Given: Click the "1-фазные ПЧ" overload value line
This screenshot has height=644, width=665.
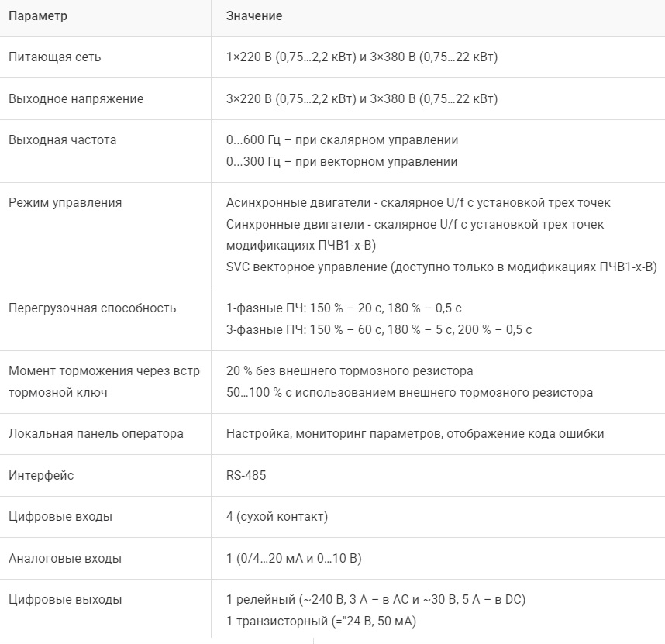Looking at the screenshot, I should coord(344,308).
